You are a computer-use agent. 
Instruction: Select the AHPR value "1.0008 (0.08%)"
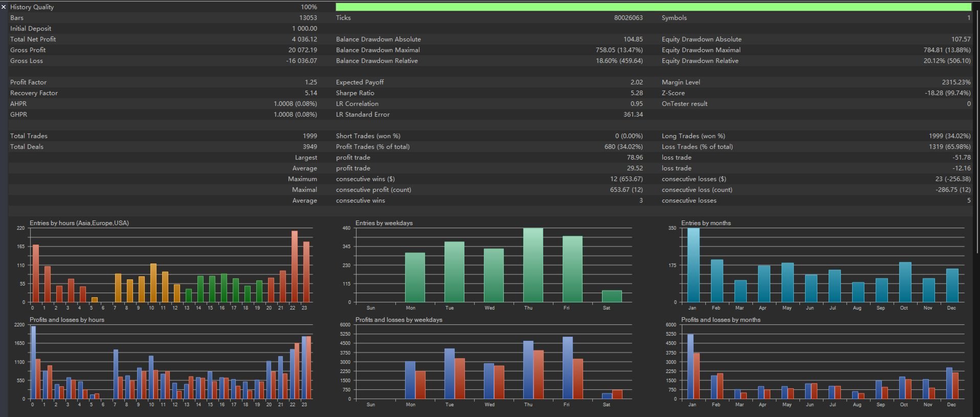(x=296, y=104)
